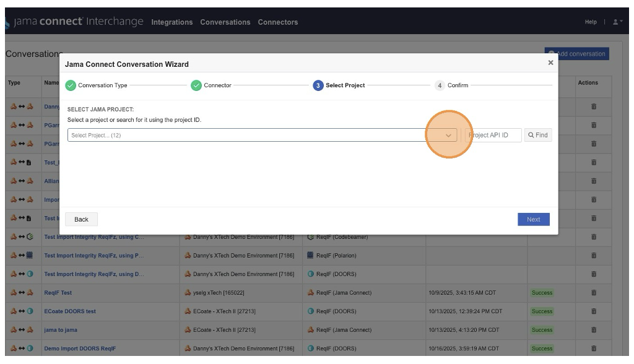This screenshot has height=364, width=634.
Task: Click the Jama Connect Interchange logo
Action: [74, 22]
